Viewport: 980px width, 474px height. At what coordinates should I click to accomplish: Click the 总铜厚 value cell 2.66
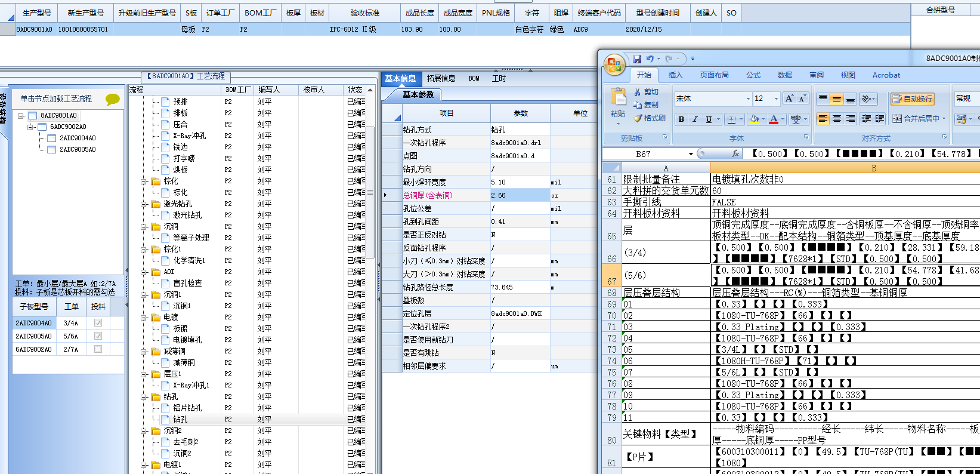tap(520, 195)
